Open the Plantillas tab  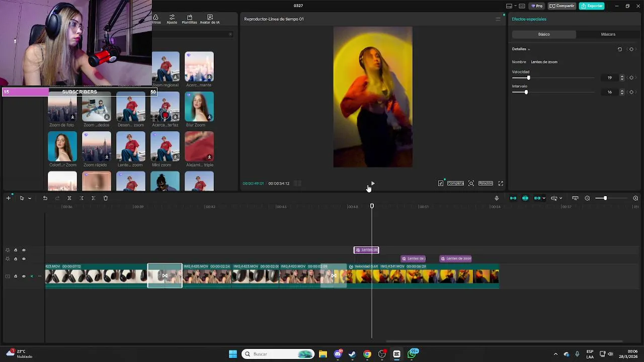[189, 19]
